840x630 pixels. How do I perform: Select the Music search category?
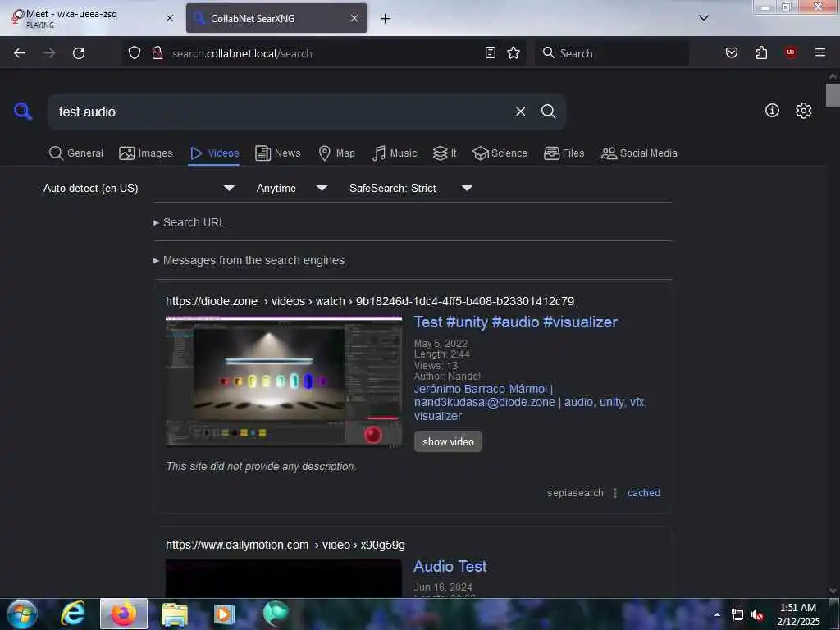click(x=395, y=153)
